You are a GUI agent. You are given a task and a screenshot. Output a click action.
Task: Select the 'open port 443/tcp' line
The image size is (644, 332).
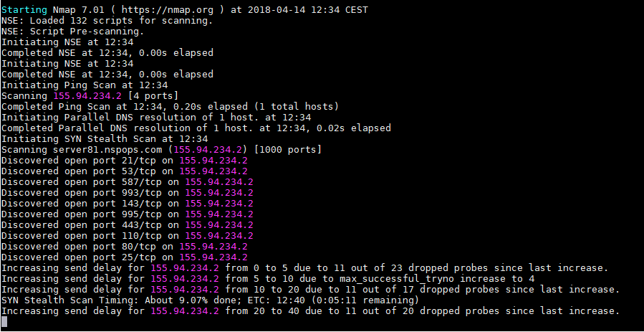pos(127,224)
